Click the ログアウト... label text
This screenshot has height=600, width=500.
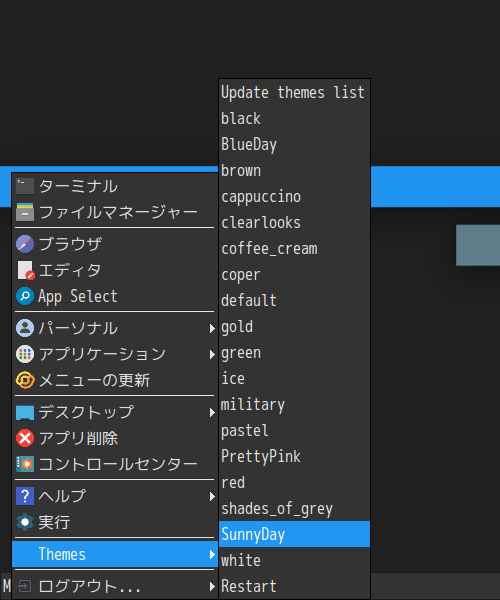pyautogui.click(x=89, y=586)
